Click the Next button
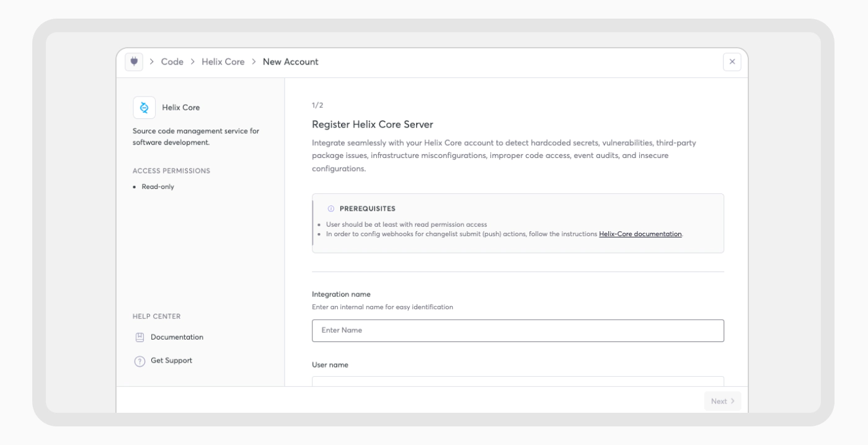This screenshot has height=445, width=868. click(x=722, y=401)
